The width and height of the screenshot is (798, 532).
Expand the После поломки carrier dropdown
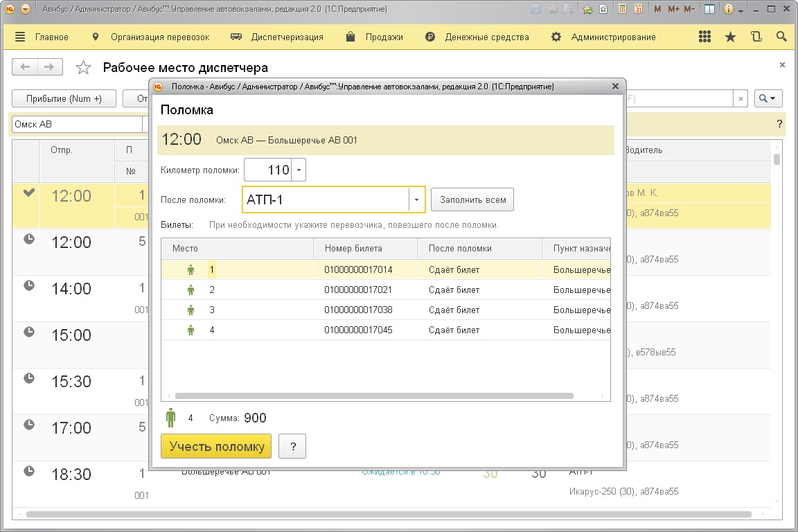[x=416, y=200]
